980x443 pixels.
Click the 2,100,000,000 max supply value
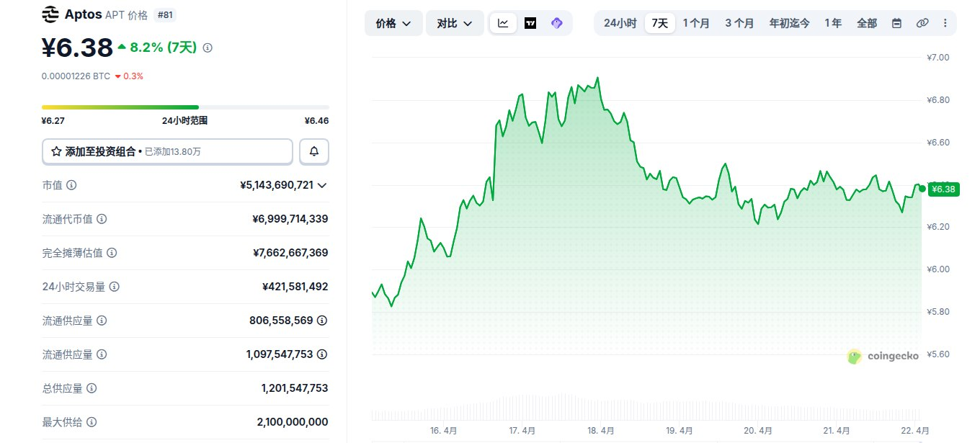[293, 422]
